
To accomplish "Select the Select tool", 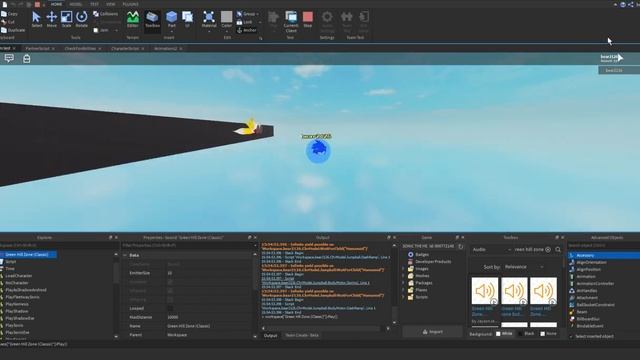I will pos(36,19).
